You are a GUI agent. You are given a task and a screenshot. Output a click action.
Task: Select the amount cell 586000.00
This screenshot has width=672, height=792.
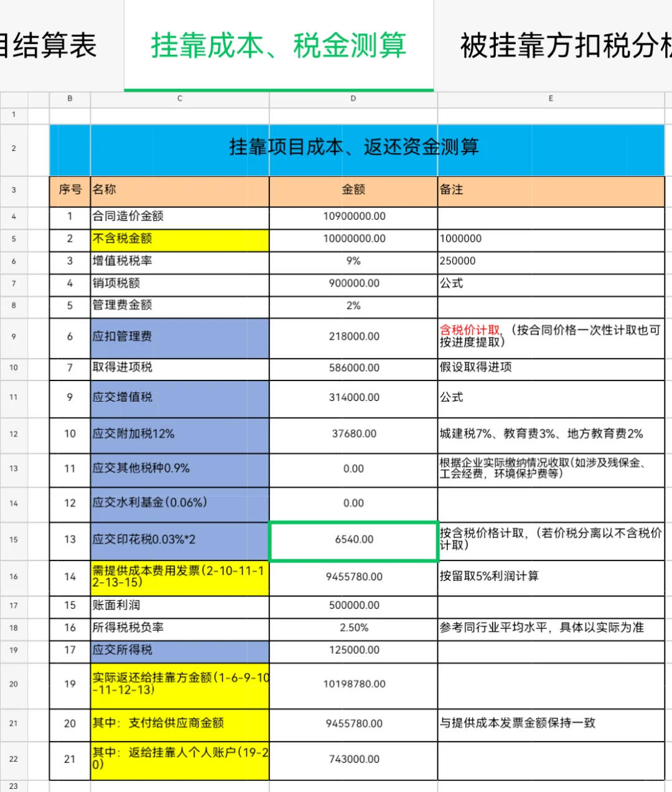(x=353, y=368)
